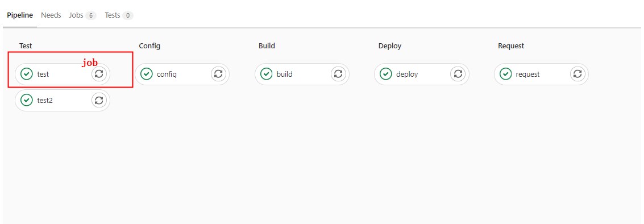Image resolution: width=644 pixels, height=224 pixels.
Task: Select the Pipeline tab
Action: [x=20, y=15]
